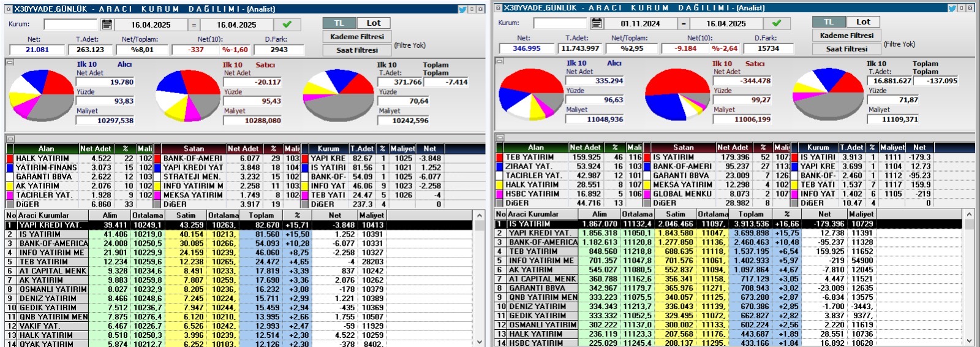Click scroll-down arrow of right window broker list
Image resolution: width=980 pixels, height=347 pixels.
pos(968,341)
